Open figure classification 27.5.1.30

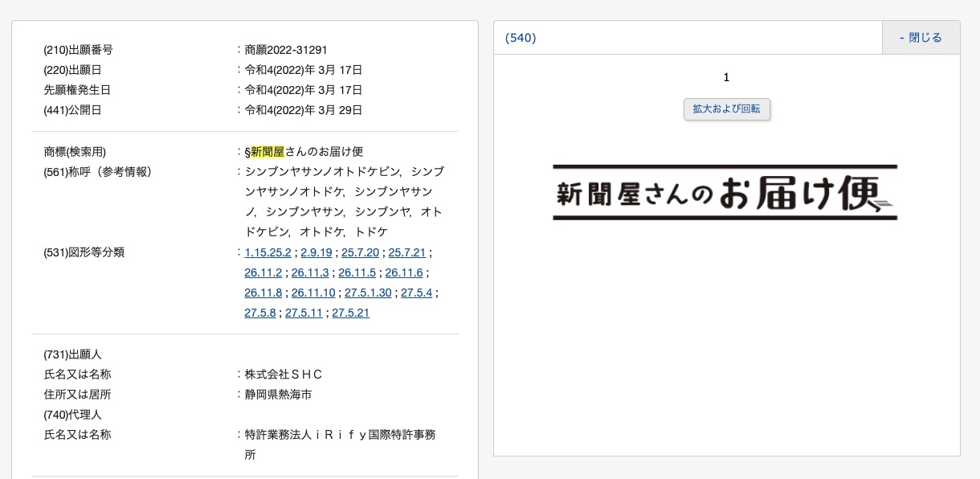(368, 293)
